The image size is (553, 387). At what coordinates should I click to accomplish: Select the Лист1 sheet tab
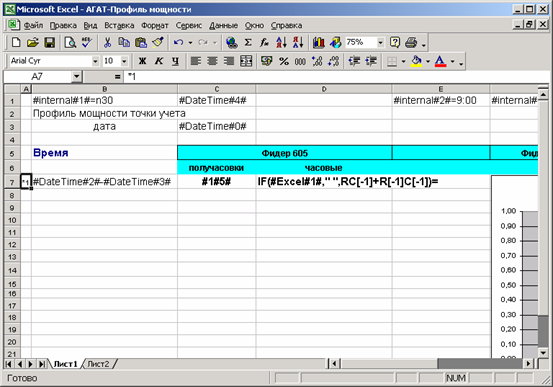click(x=66, y=364)
